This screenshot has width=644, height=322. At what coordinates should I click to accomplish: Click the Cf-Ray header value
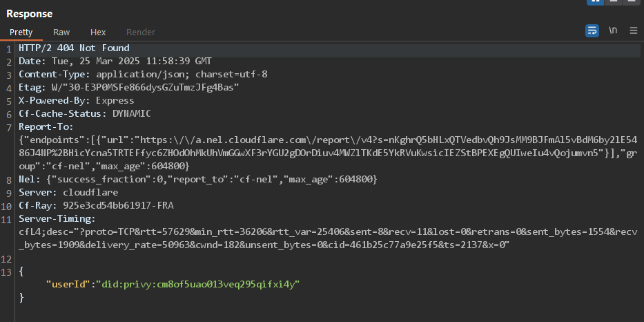click(118, 206)
